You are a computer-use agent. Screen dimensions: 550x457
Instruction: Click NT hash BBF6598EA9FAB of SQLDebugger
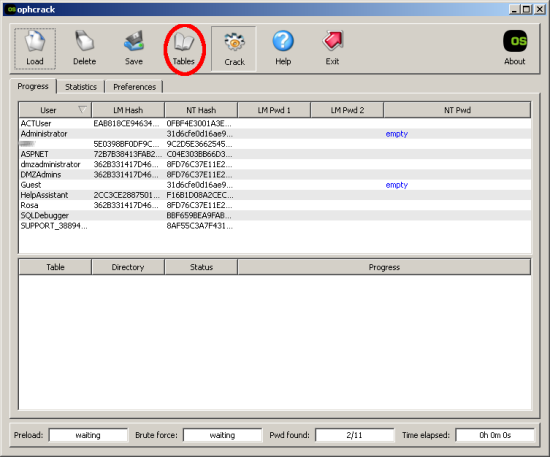(x=199, y=215)
